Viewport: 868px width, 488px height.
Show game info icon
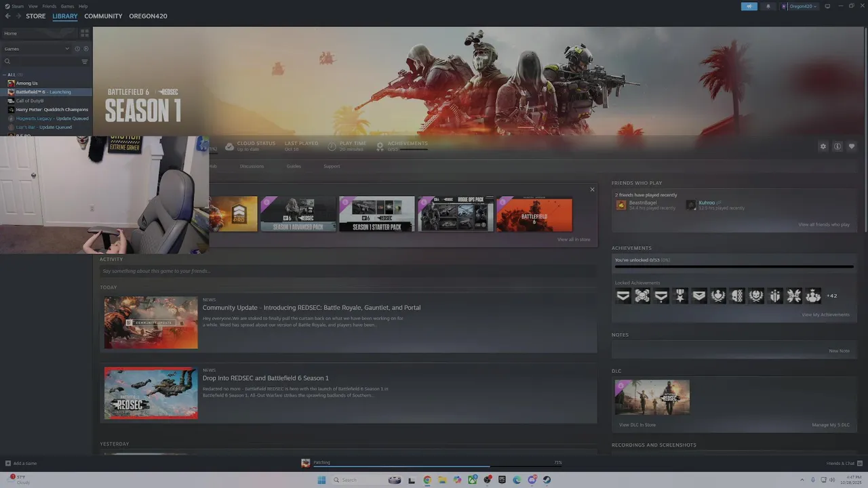[837, 146]
